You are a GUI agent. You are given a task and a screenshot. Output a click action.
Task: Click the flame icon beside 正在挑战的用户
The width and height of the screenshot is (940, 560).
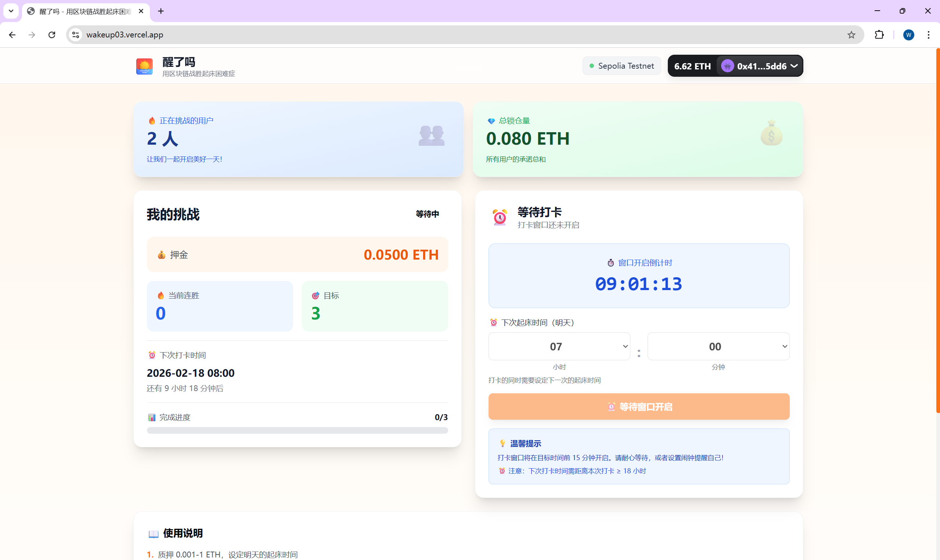coord(152,121)
